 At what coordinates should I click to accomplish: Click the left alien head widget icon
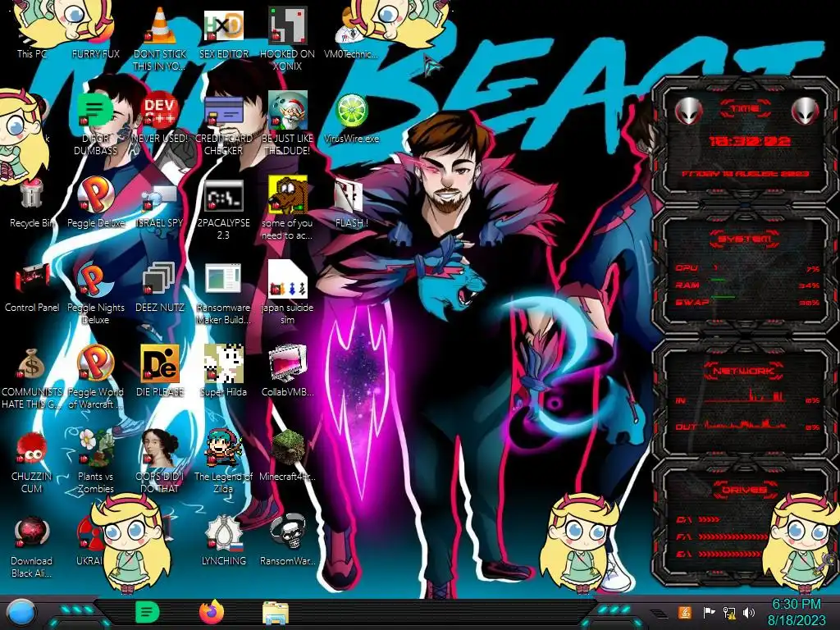coord(689,111)
